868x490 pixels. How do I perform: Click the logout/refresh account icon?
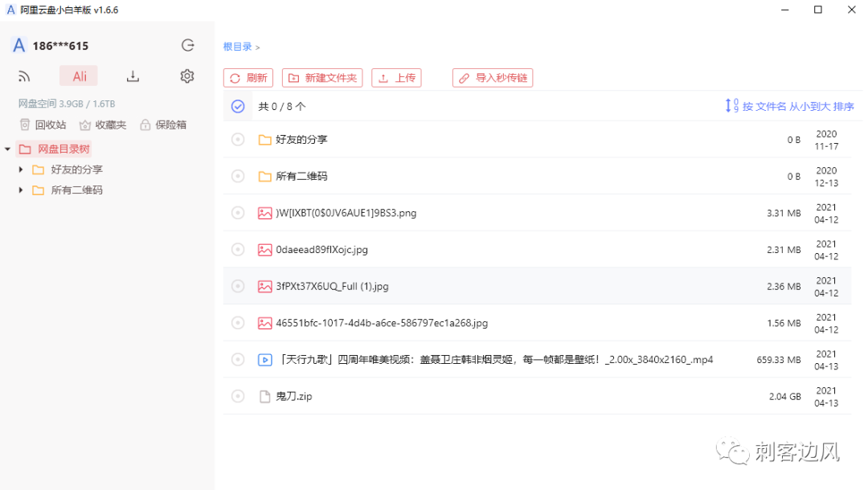187,45
